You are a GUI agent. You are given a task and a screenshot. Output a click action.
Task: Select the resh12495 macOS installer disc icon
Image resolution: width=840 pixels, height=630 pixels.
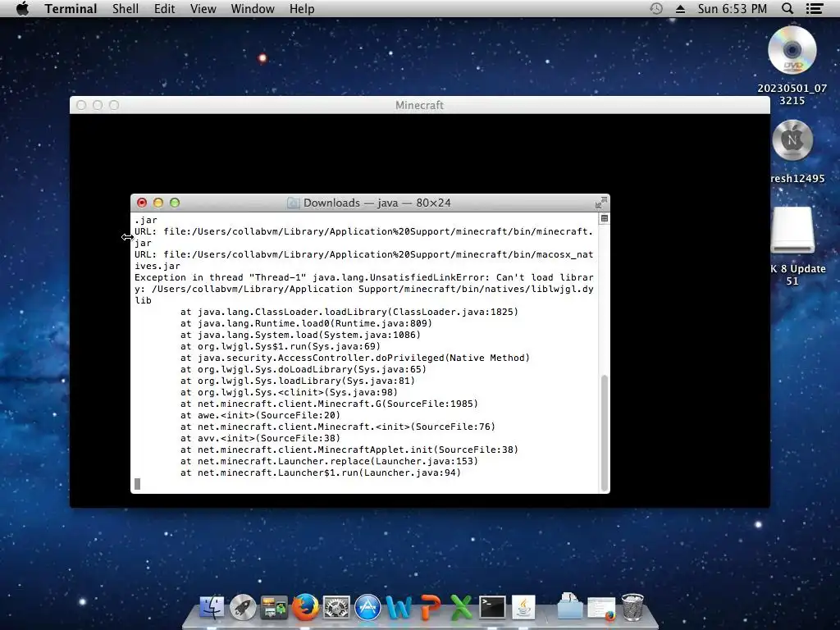[792, 140]
